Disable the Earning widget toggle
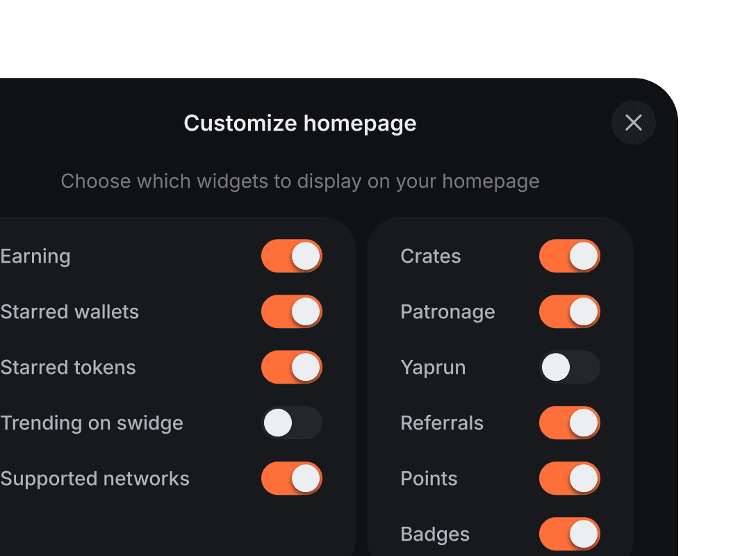 [291, 256]
